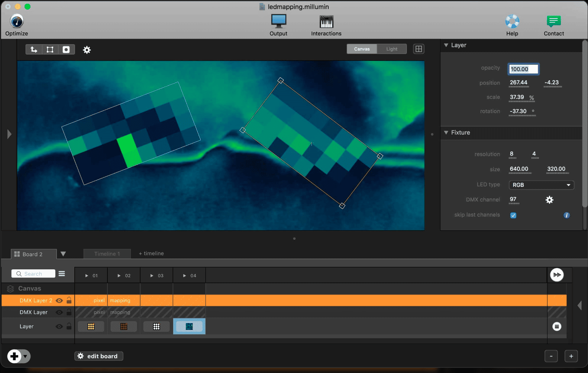Open the LED type RGB dropdown
Screen dimensions: 588x373
click(x=542, y=185)
